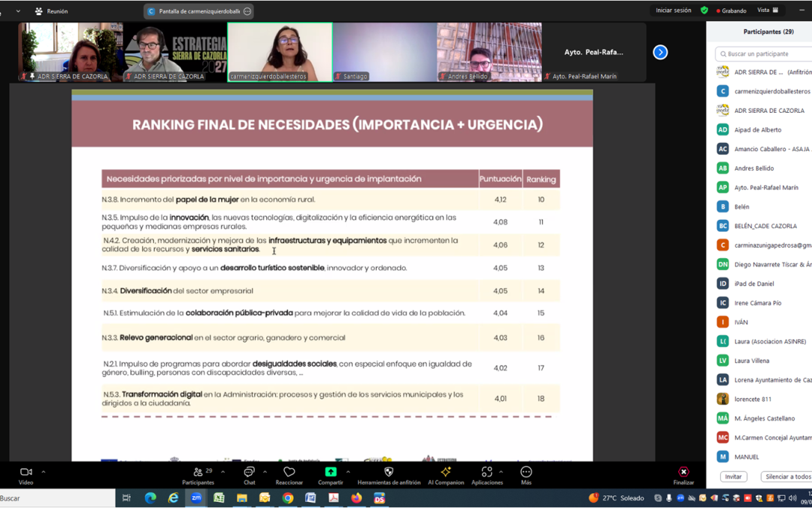Screen dimensions: 812x508
Task: Toggle the Video camera icon
Action: pyautogui.click(x=26, y=472)
